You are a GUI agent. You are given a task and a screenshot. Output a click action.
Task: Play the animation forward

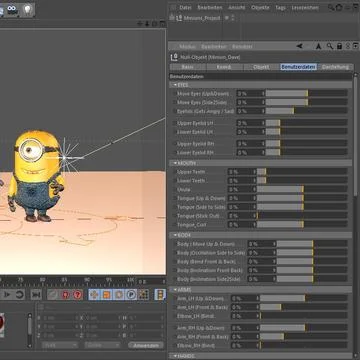tap(7, 294)
